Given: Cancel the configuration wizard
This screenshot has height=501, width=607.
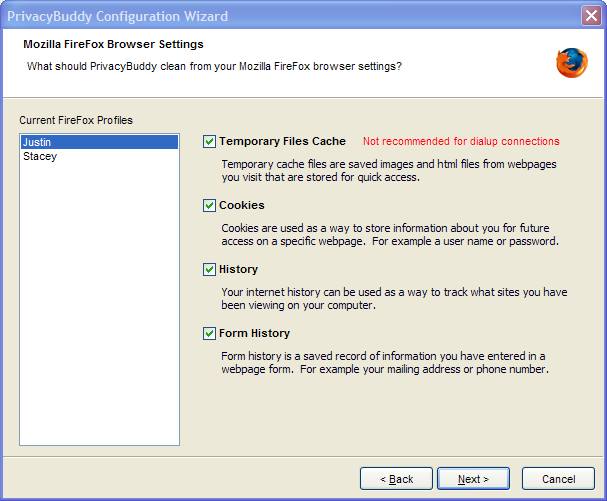Looking at the screenshot, I should 558,479.
